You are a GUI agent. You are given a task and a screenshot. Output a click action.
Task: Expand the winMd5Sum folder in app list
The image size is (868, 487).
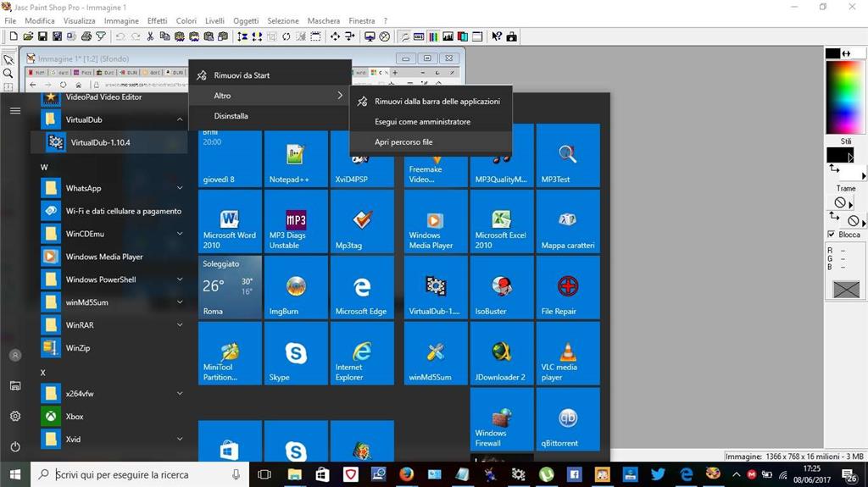[180, 302]
